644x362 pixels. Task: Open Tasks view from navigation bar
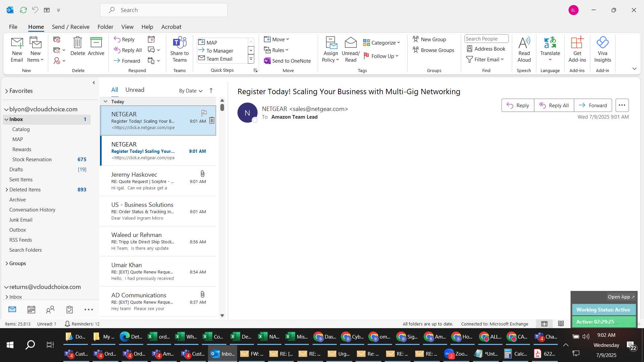(69, 309)
